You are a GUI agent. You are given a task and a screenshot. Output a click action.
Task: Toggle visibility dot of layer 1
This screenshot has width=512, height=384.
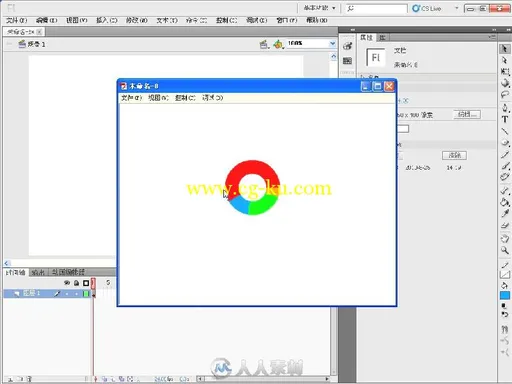(x=67, y=294)
